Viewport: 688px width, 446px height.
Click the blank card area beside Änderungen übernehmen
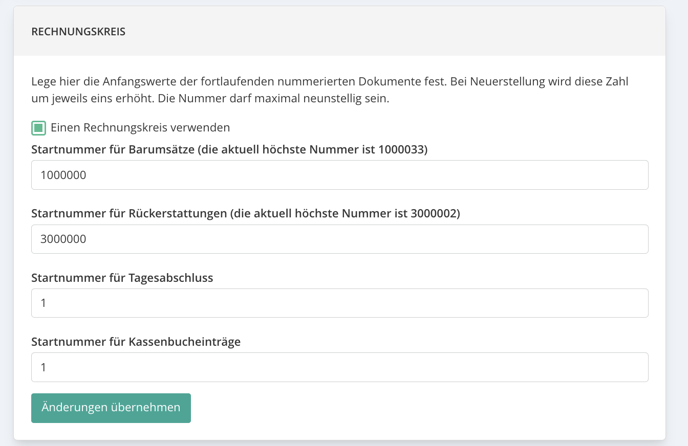417,408
